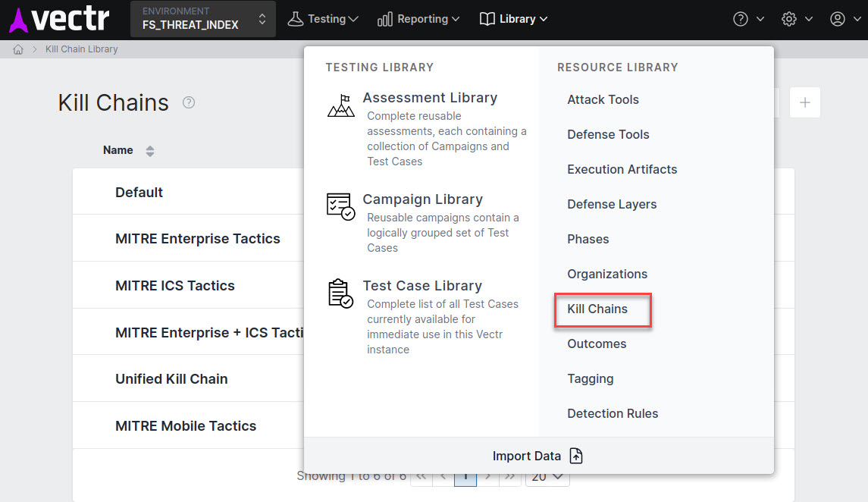Expand the settings menu chevron
868x502 pixels.
tap(809, 19)
